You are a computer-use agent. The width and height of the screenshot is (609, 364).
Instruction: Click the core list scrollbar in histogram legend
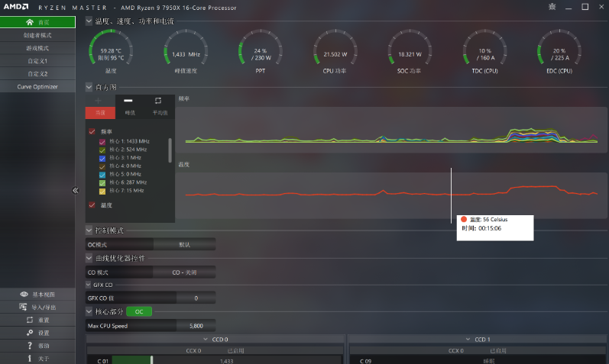point(170,150)
